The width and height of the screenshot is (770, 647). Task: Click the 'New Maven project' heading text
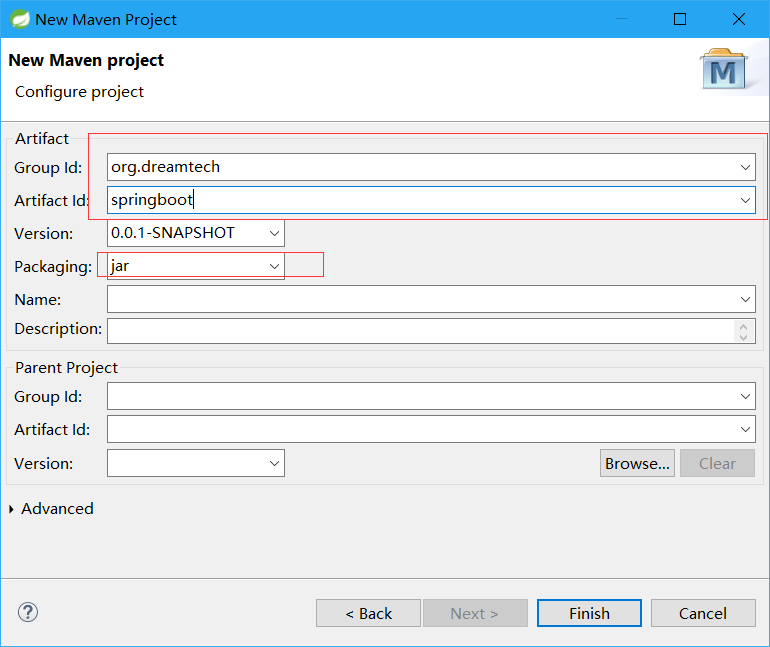coord(86,60)
